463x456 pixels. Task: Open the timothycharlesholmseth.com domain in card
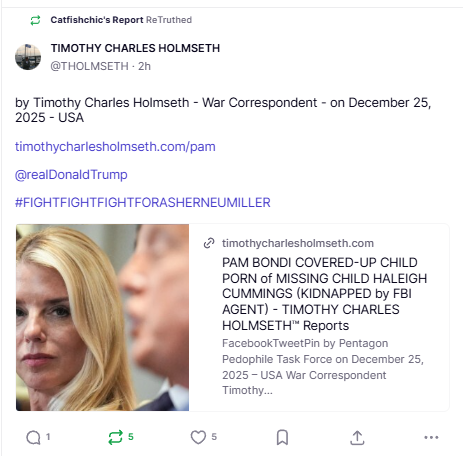pyautogui.click(x=298, y=243)
